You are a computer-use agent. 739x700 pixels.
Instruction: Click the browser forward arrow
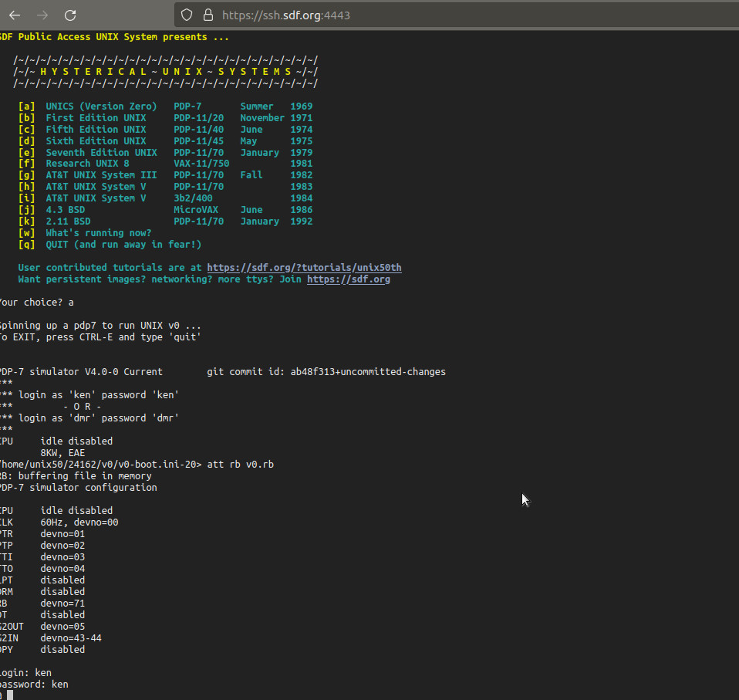(x=42, y=15)
